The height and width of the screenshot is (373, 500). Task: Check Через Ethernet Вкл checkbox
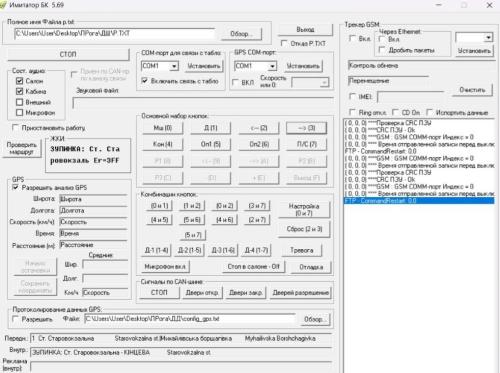click(x=382, y=39)
